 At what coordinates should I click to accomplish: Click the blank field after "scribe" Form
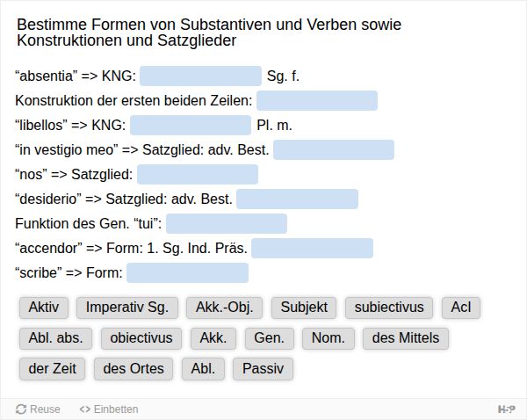tap(187, 272)
